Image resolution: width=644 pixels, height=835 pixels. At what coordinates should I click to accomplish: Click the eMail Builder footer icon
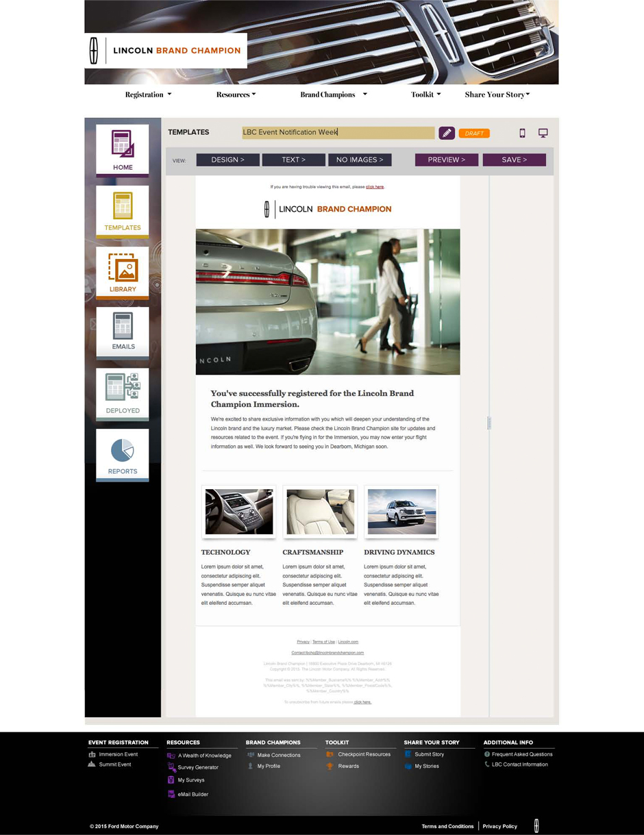171,795
